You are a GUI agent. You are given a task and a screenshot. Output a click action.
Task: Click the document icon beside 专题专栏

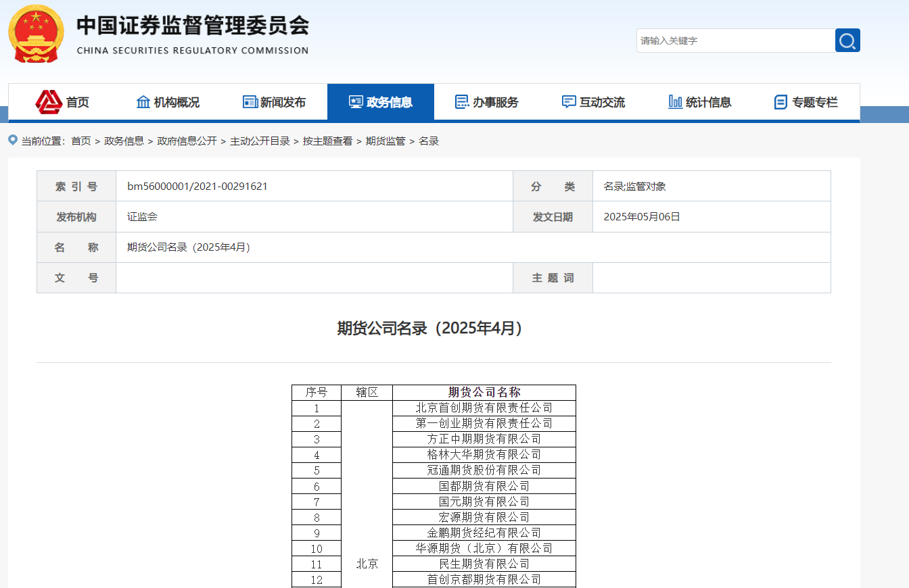(780, 102)
